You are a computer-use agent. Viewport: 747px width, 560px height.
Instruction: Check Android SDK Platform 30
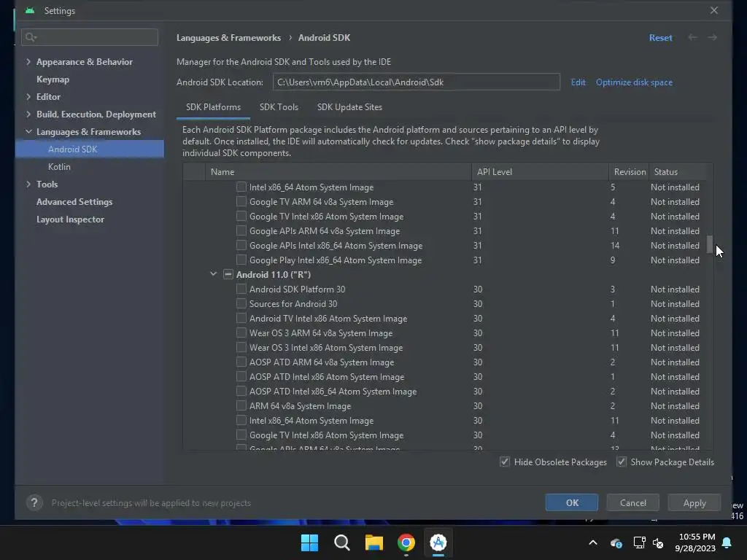tap(241, 289)
